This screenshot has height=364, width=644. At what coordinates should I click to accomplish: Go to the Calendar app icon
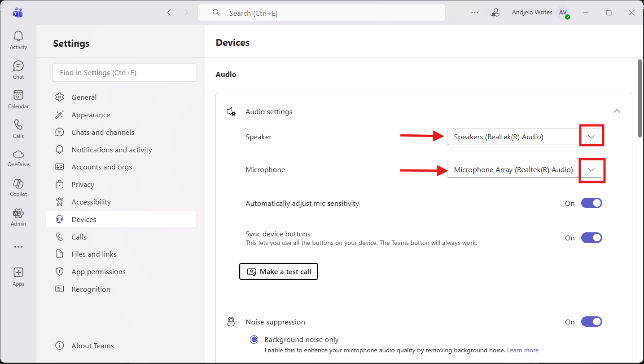pyautogui.click(x=18, y=99)
